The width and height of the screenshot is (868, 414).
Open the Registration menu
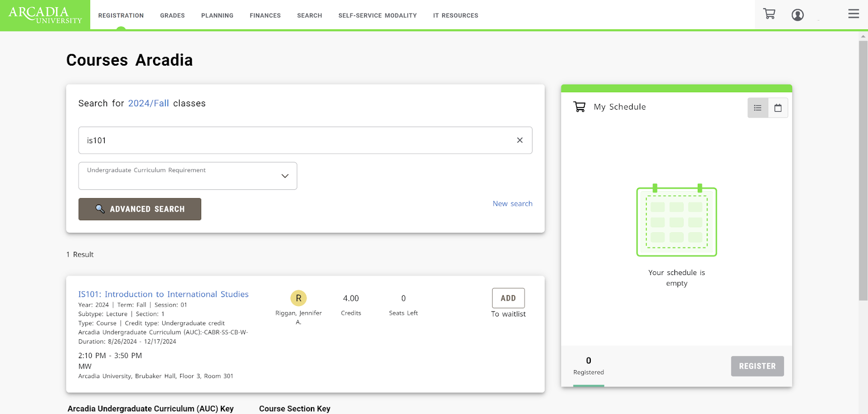(121, 16)
